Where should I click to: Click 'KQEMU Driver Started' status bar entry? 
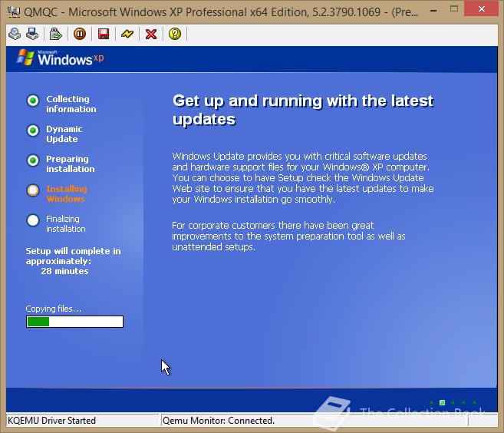pos(51,421)
